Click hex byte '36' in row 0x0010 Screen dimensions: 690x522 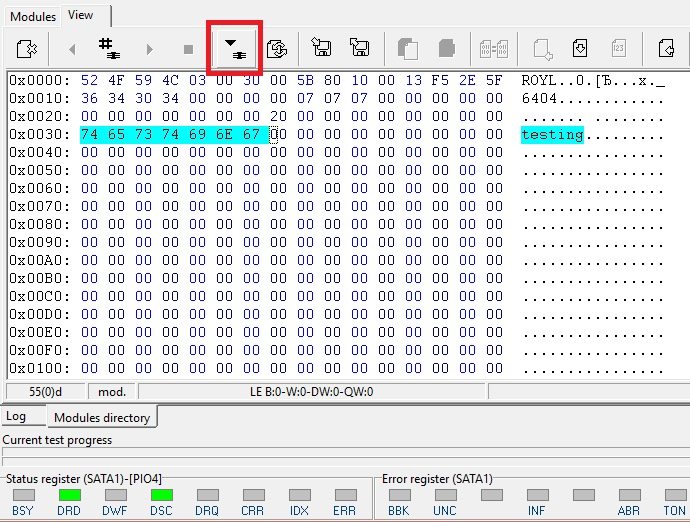pyautogui.click(x=89, y=98)
